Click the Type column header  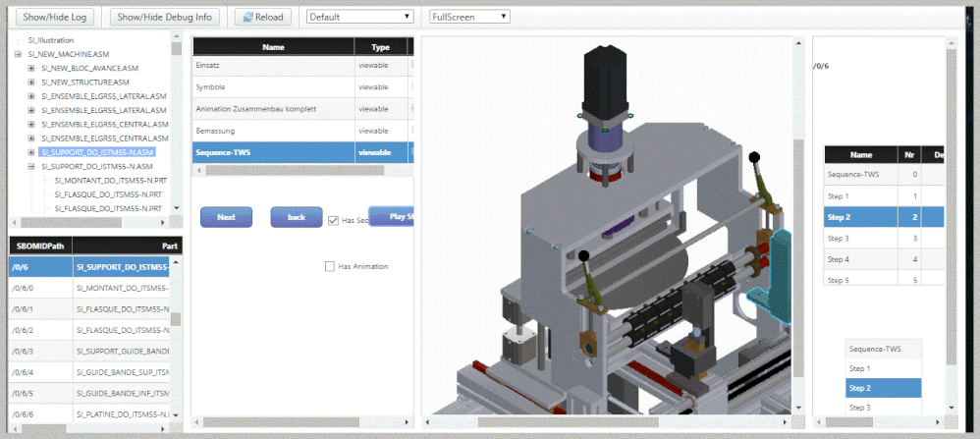pyautogui.click(x=381, y=47)
